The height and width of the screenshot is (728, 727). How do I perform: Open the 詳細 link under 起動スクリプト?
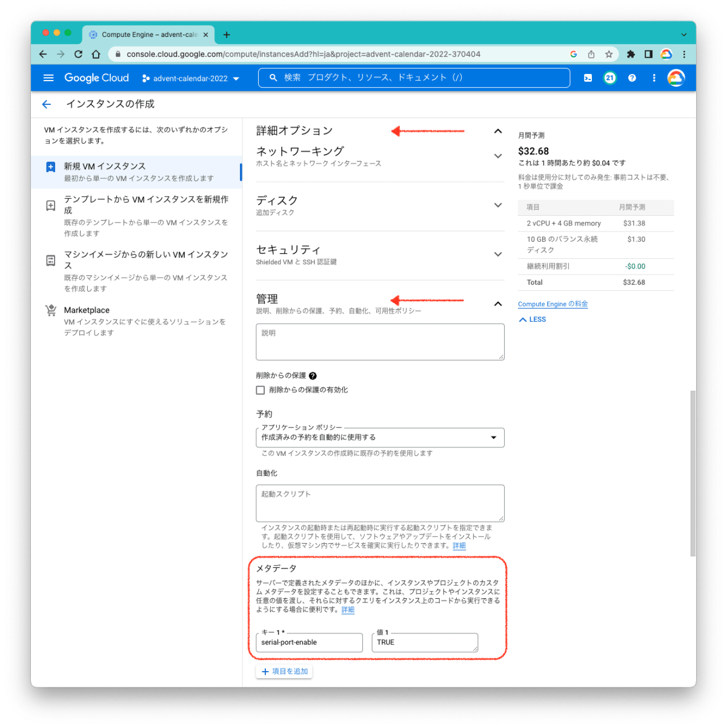point(459,546)
